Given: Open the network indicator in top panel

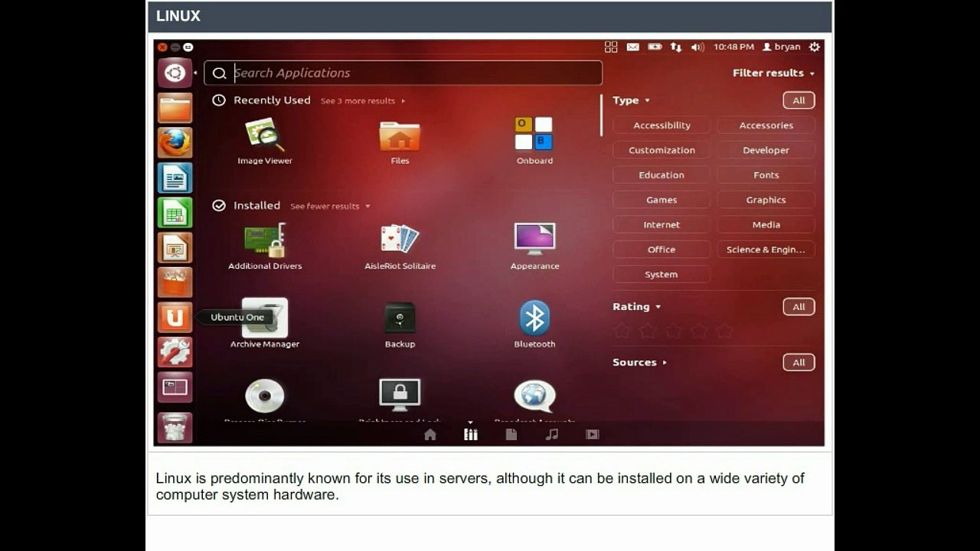Looking at the screenshot, I should [676, 47].
